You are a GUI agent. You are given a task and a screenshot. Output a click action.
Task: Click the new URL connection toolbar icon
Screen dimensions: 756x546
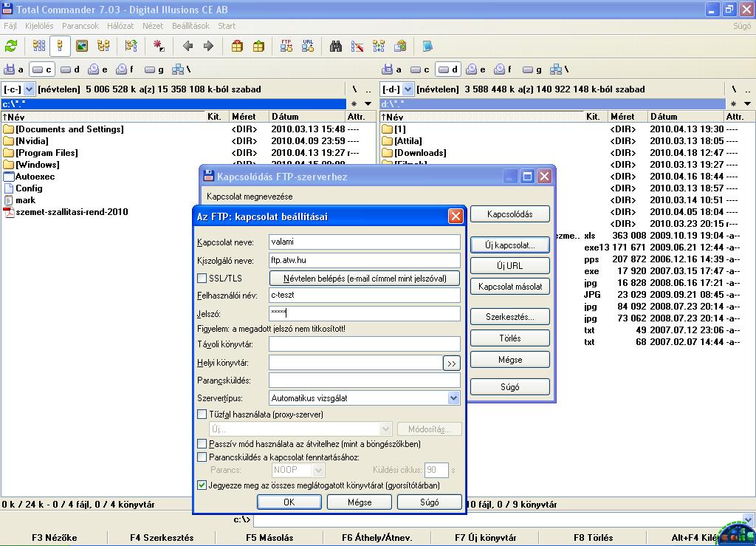point(308,47)
